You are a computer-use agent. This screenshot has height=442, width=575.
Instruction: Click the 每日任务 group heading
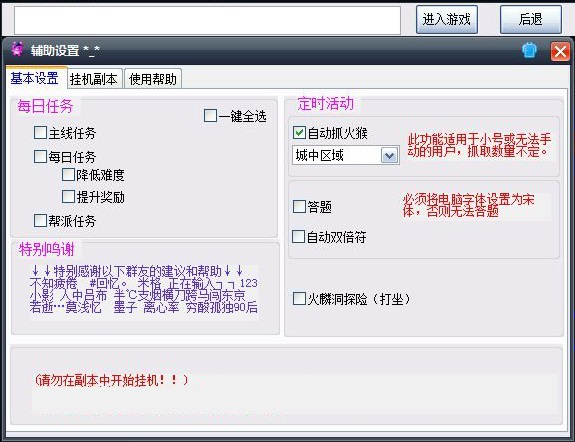tap(45, 106)
